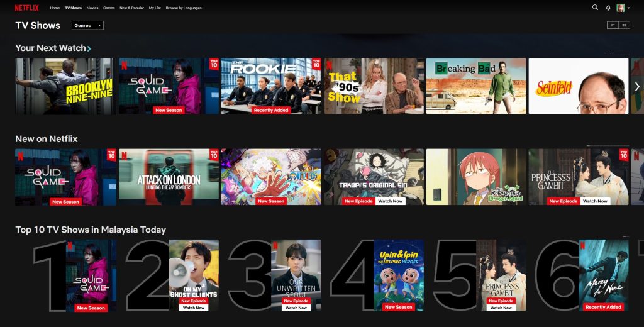The image size is (644, 327).
Task: Click Top 10 badge on Attack on London
Action: 214,155
